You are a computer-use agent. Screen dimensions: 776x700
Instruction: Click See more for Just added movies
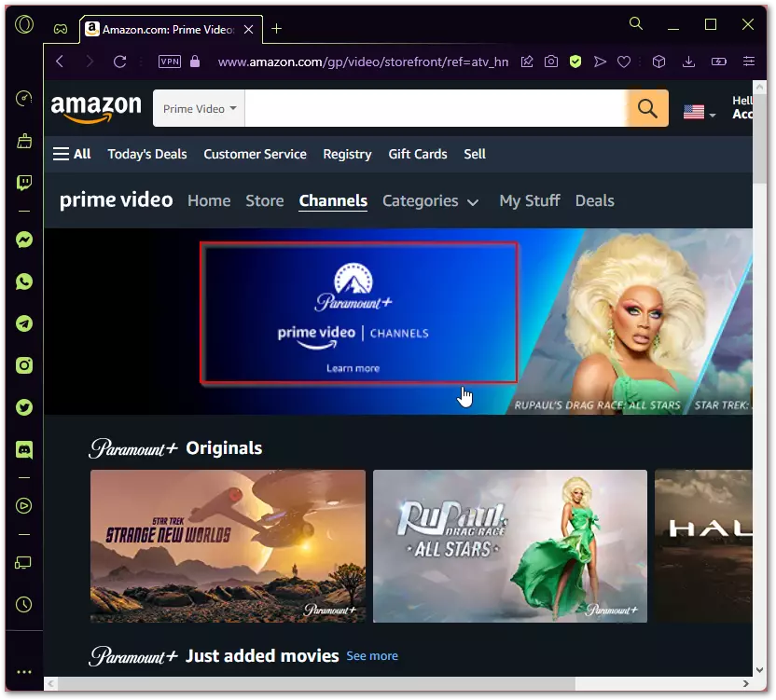point(372,656)
